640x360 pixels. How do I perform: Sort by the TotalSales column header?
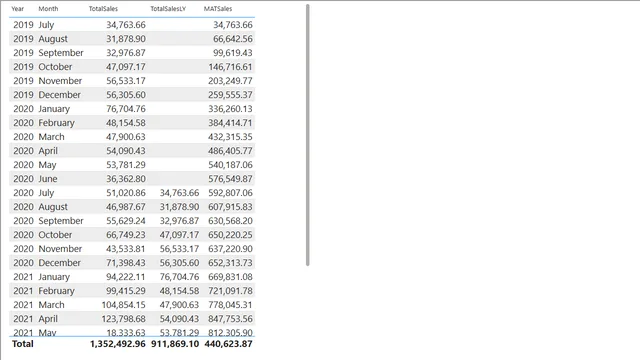tap(103, 9)
